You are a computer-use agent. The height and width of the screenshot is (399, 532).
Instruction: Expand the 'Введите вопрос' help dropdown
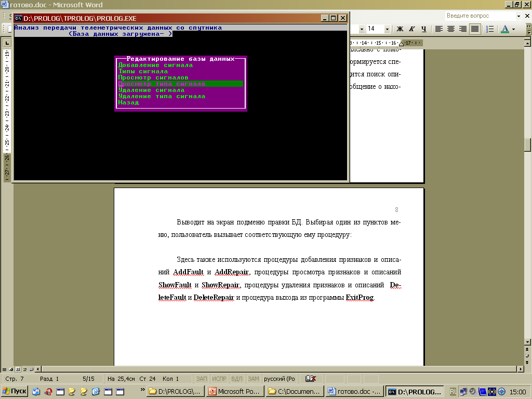518,16
